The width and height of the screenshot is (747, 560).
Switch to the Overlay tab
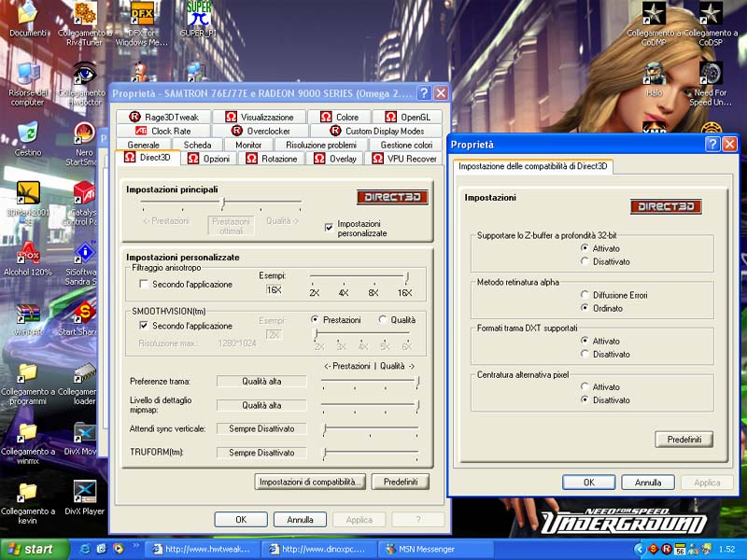(335, 159)
